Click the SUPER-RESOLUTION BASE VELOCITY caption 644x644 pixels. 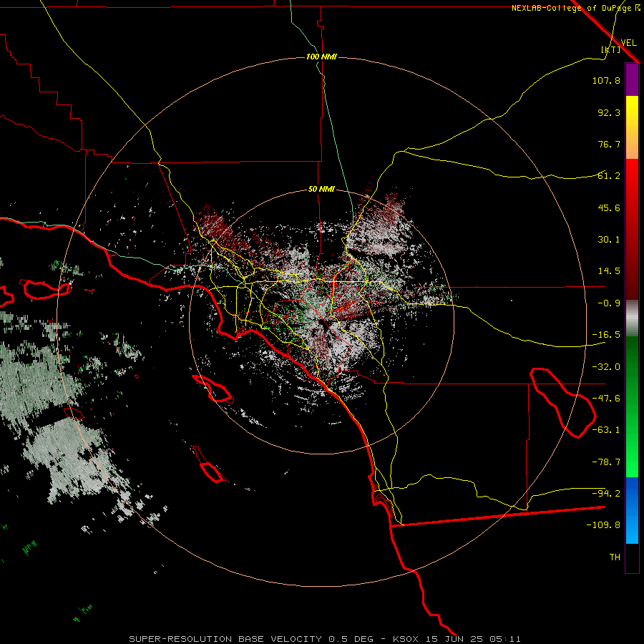[225, 639]
